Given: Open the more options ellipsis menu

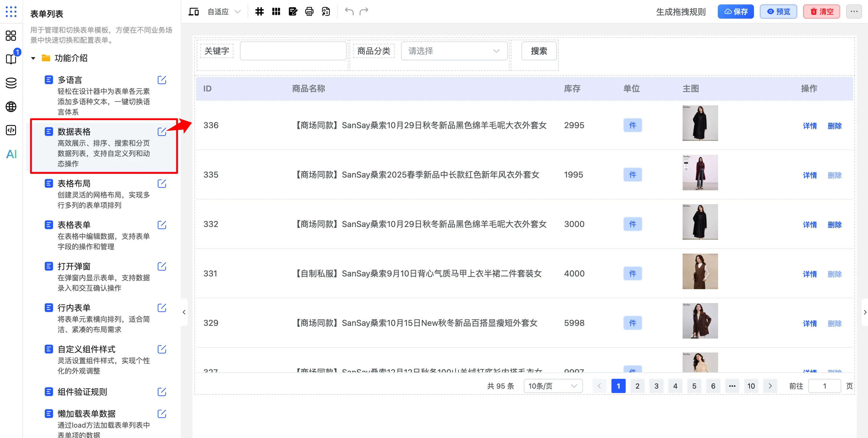Looking at the screenshot, I should (x=854, y=11).
